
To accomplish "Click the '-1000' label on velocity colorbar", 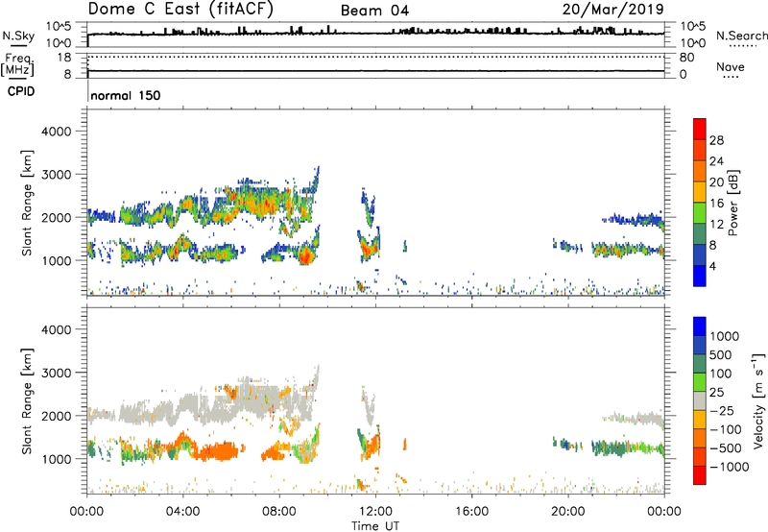I will (x=729, y=467).
